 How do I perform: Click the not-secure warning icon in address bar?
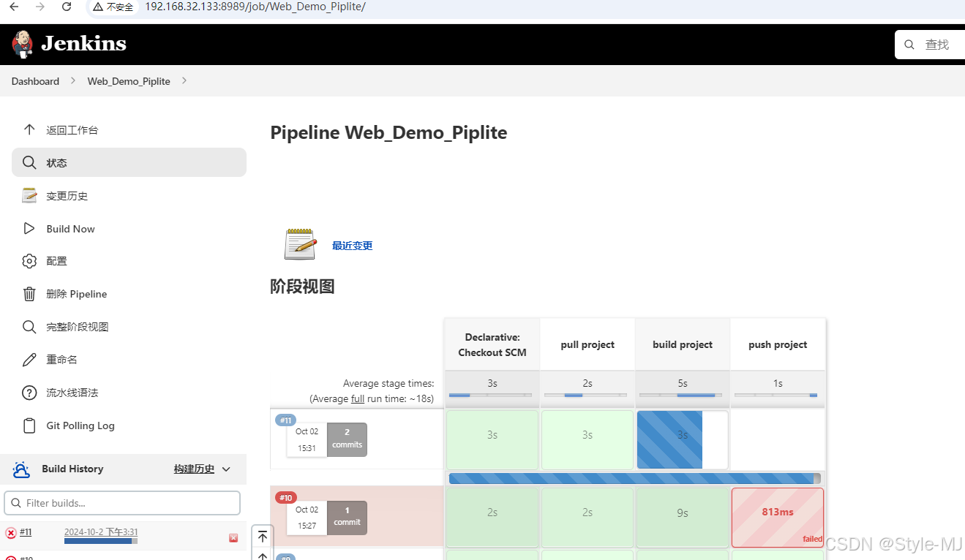tap(98, 7)
